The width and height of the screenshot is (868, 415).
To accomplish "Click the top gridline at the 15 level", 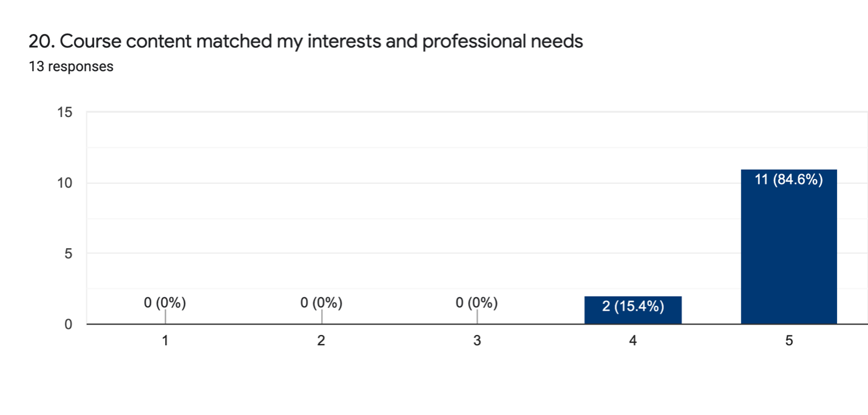I will (425, 112).
